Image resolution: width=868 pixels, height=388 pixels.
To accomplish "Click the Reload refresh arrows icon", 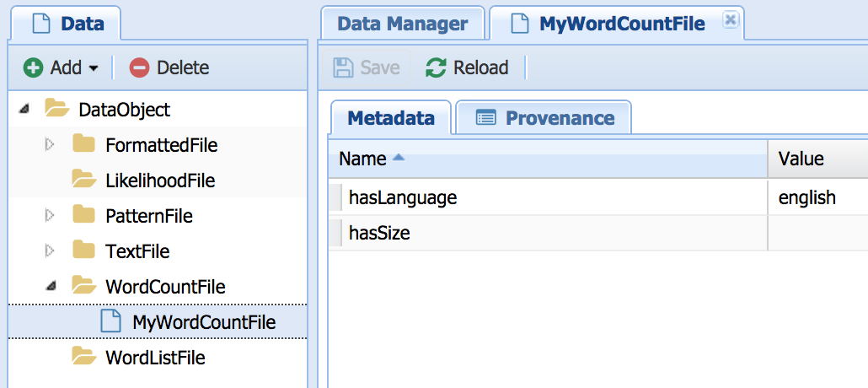I will (x=436, y=67).
